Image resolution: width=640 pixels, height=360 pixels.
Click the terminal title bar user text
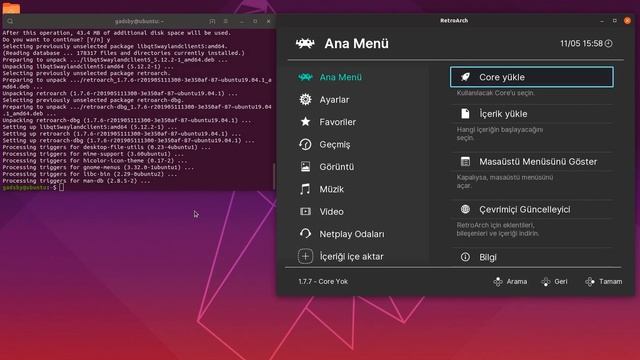pyautogui.click(x=139, y=21)
